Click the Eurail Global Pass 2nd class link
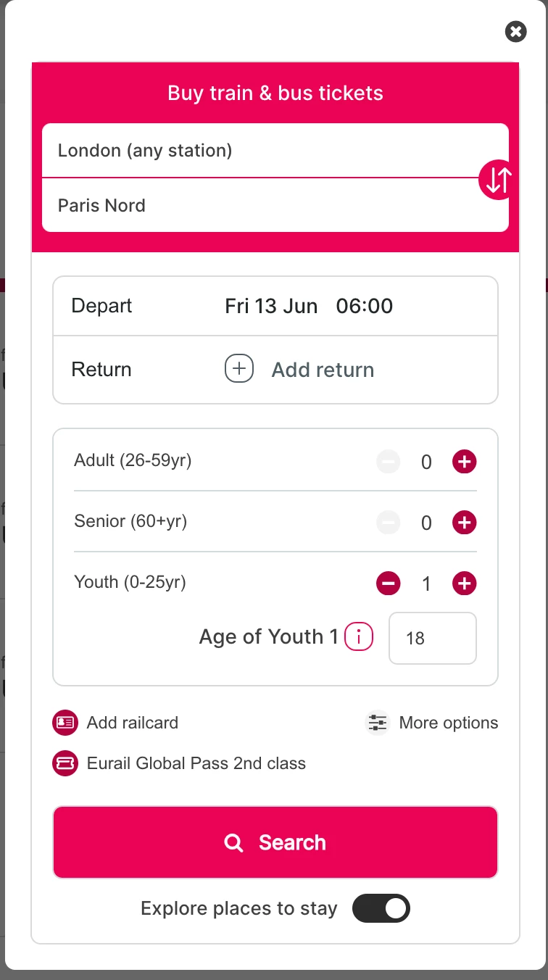Screen dimensions: 548x980 (x=196, y=763)
